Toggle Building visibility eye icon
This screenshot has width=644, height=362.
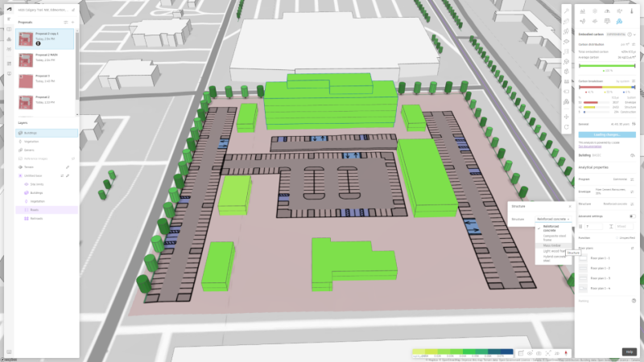point(633,154)
